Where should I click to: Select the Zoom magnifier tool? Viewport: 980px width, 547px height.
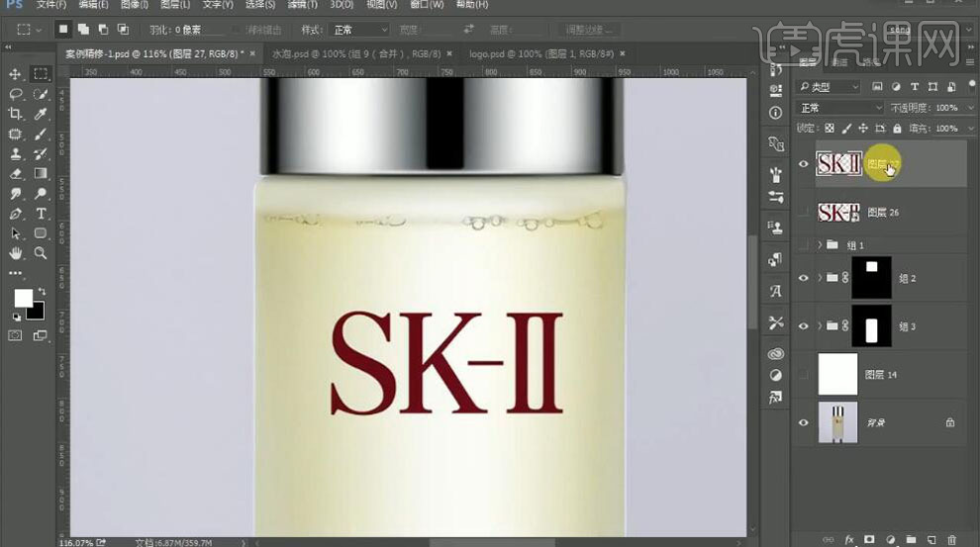click(x=41, y=253)
